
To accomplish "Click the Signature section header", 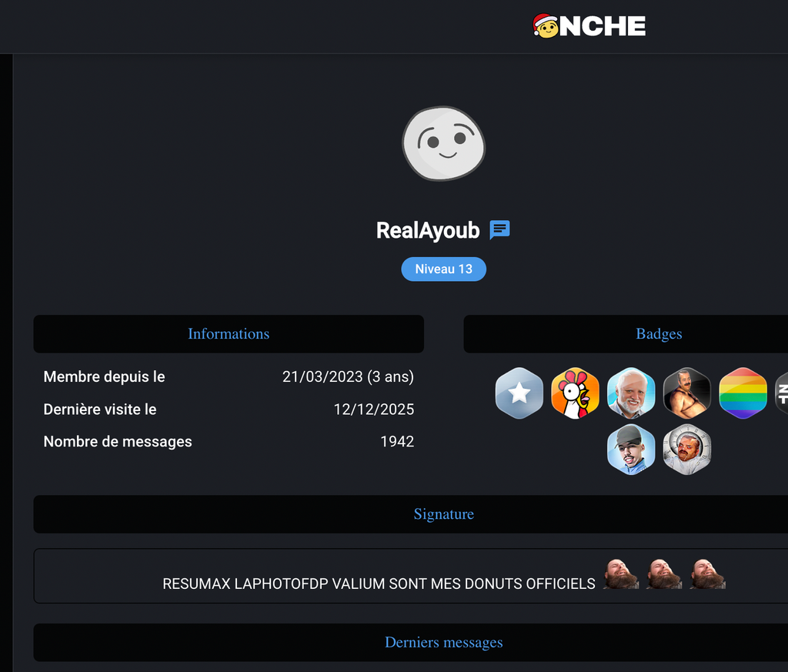I will pyautogui.click(x=411, y=514).
